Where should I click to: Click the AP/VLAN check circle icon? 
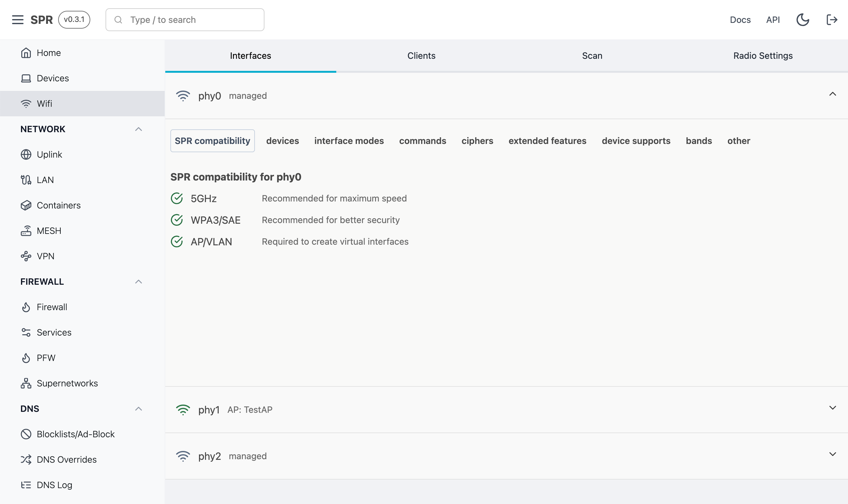pyautogui.click(x=177, y=242)
